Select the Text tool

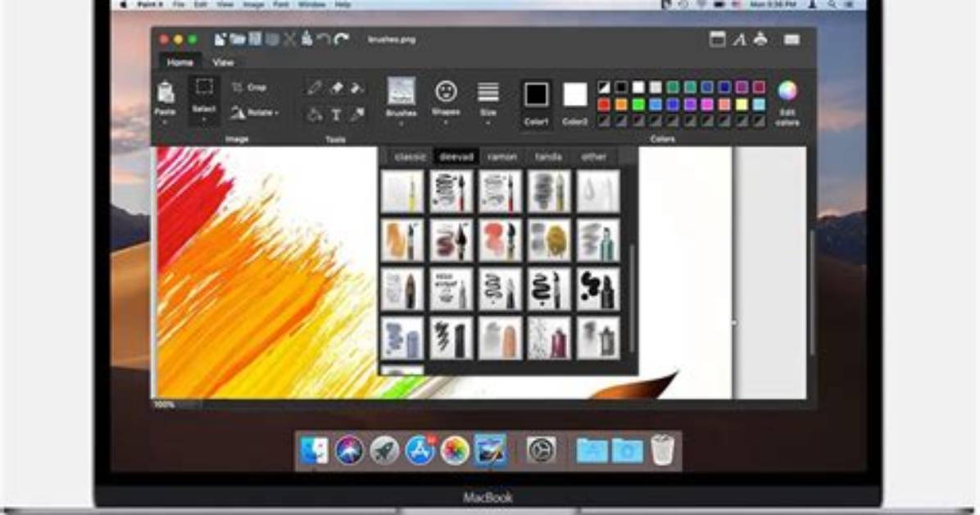point(336,115)
